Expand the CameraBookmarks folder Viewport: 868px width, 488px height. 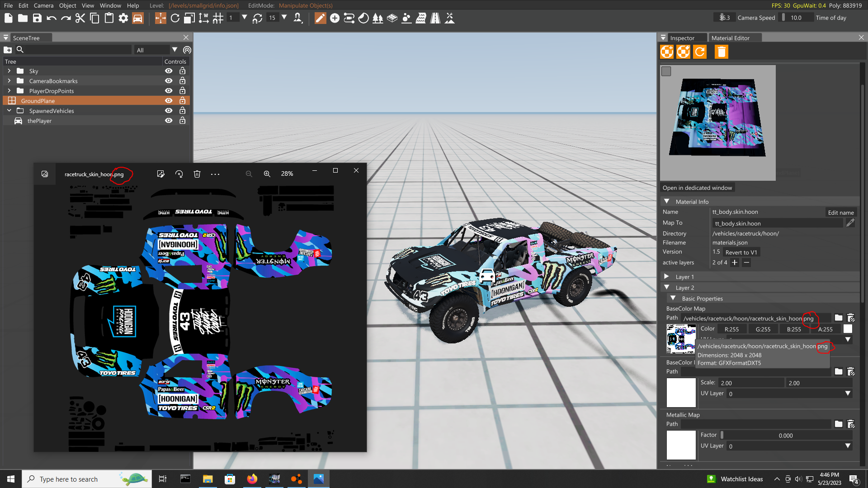pyautogui.click(x=9, y=81)
